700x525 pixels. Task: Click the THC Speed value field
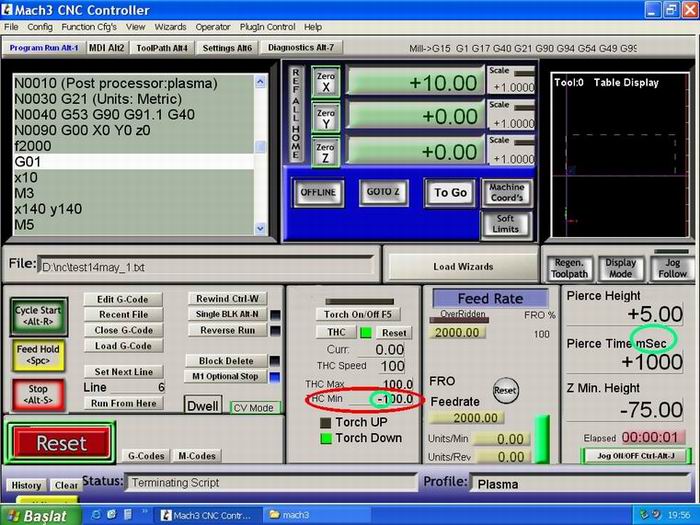click(x=392, y=367)
